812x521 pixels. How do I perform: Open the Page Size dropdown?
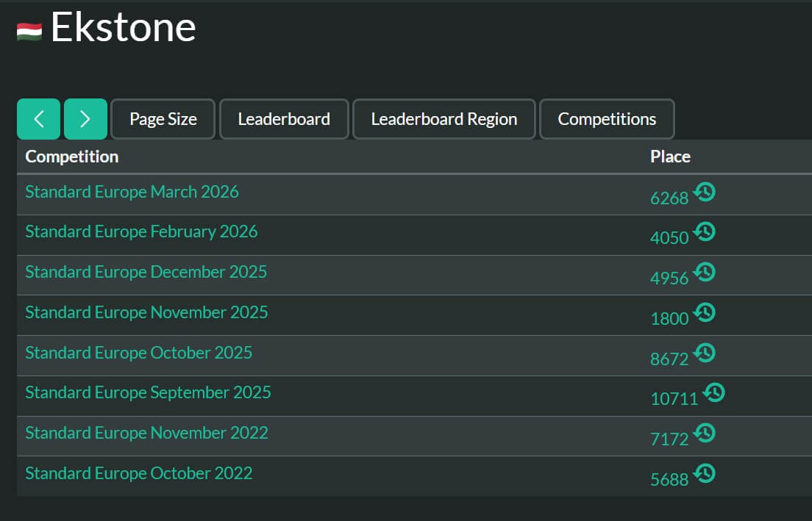pyautogui.click(x=163, y=119)
